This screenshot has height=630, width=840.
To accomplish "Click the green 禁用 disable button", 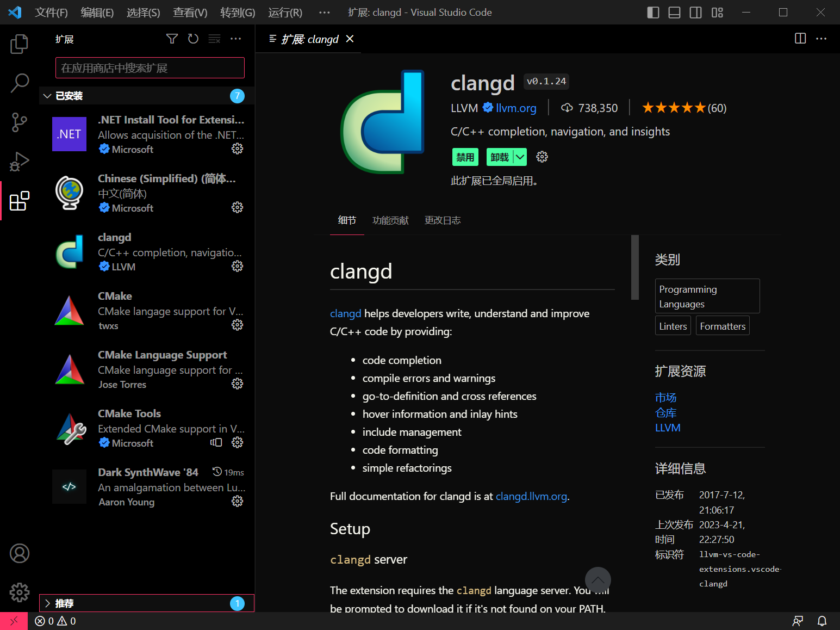I will [x=465, y=157].
